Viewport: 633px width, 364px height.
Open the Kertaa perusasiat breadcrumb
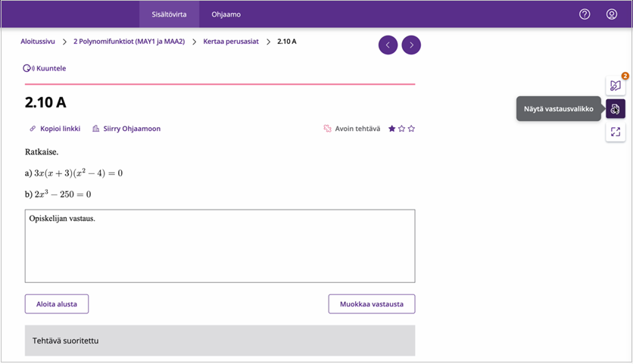(231, 42)
